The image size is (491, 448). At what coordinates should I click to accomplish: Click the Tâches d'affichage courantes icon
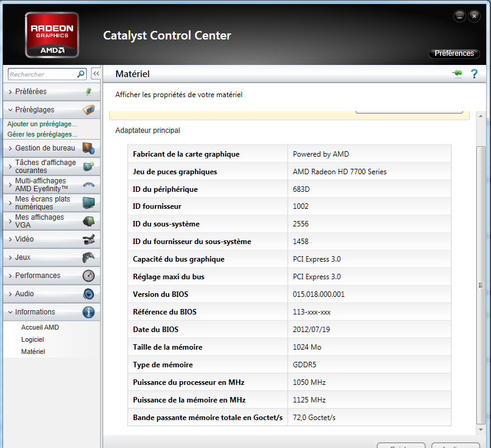[x=89, y=166]
